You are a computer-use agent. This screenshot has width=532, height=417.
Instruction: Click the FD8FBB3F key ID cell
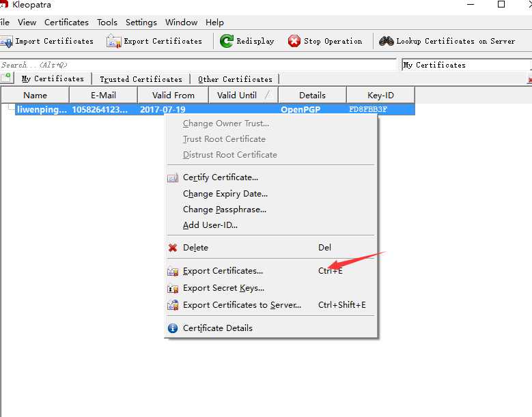[368, 109]
